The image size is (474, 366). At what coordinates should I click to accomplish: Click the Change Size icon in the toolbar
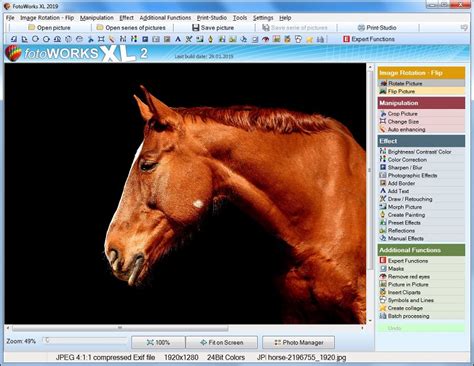click(x=101, y=39)
